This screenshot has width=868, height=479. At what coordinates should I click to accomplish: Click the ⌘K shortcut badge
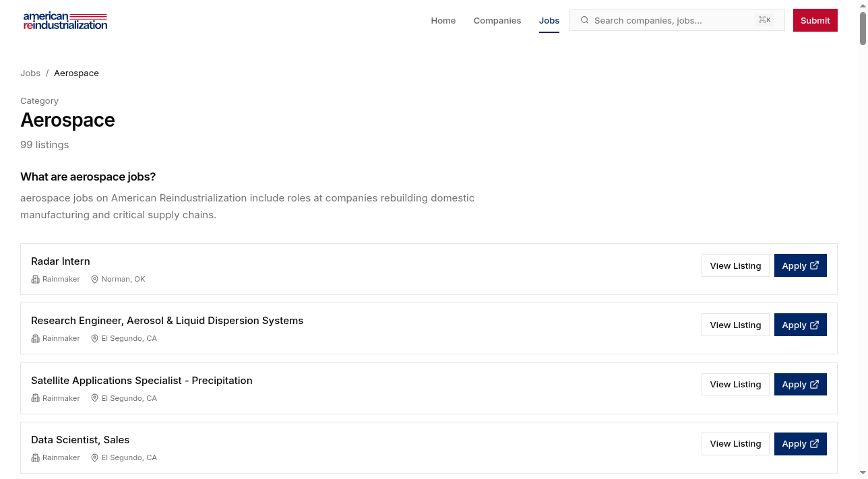(765, 20)
